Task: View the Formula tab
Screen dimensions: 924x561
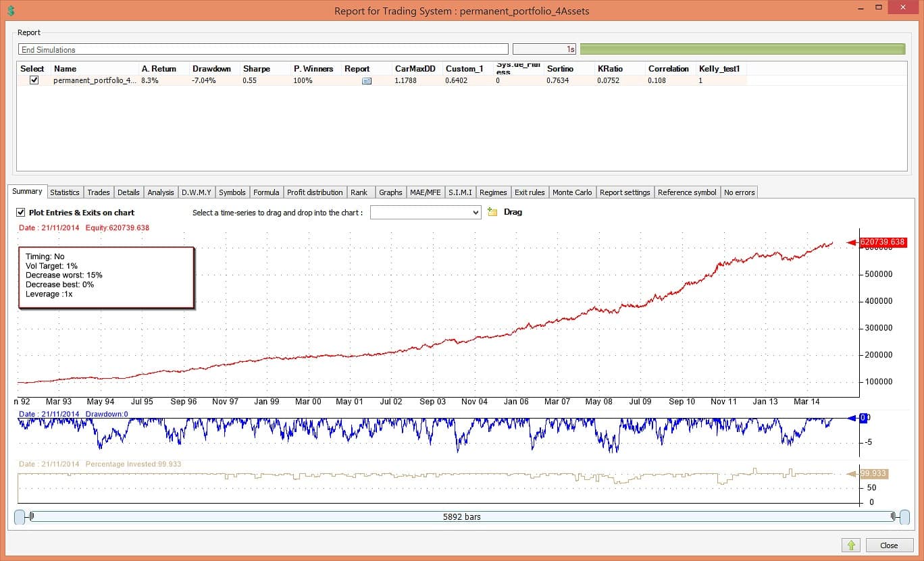Action: (266, 192)
